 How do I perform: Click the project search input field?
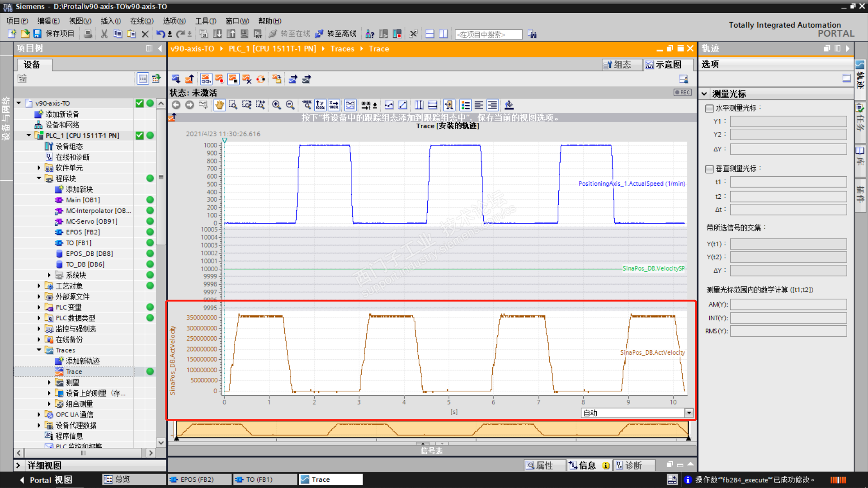click(x=488, y=34)
